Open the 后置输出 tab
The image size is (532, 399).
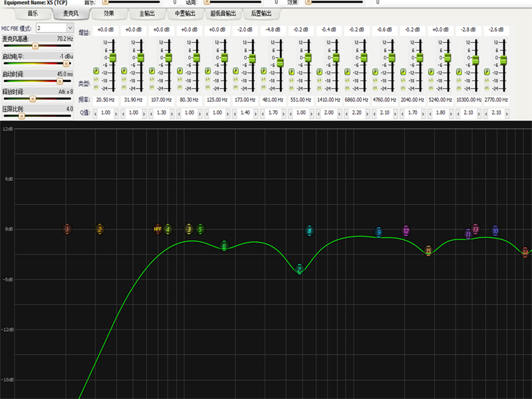tap(261, 13)
